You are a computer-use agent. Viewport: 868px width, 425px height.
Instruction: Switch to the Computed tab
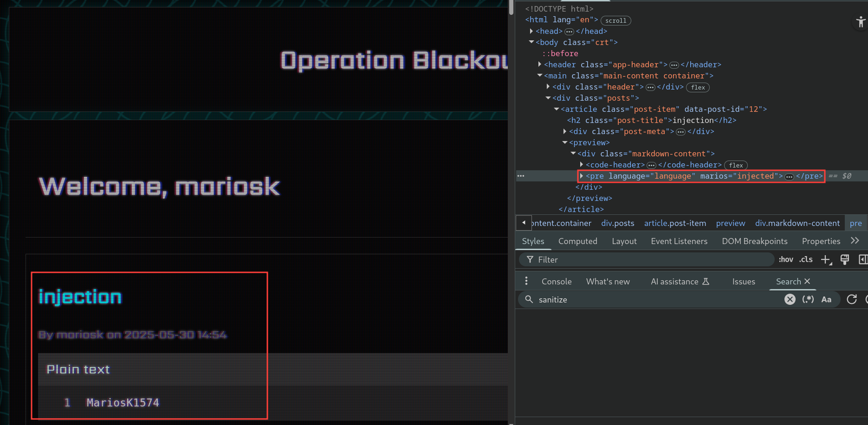click(x=577, y=241)
